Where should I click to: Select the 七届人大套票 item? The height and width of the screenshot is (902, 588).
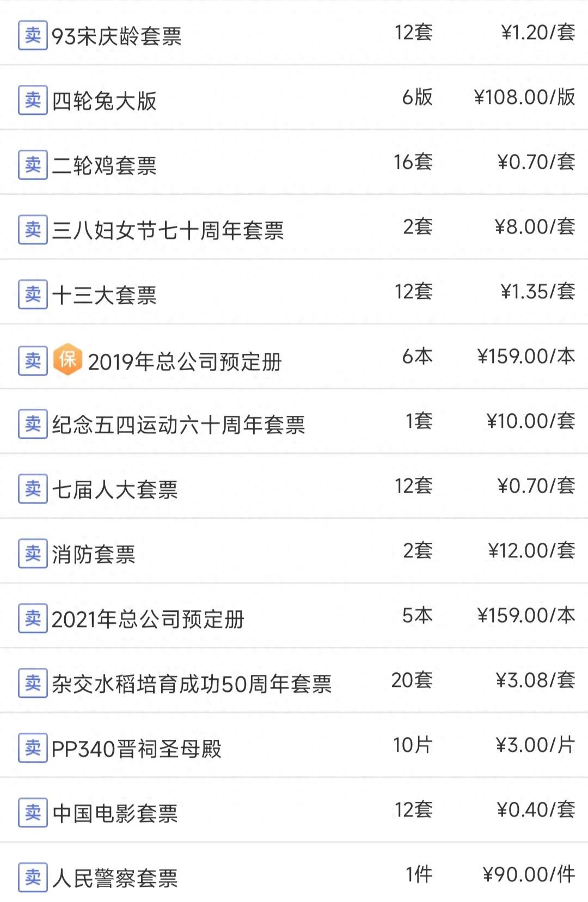(294, 487)
